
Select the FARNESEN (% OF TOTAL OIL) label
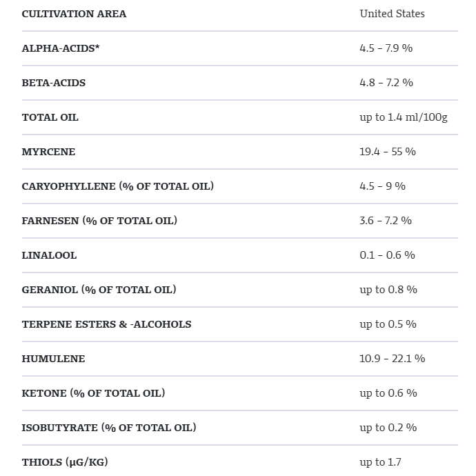(x=99, y=221)
